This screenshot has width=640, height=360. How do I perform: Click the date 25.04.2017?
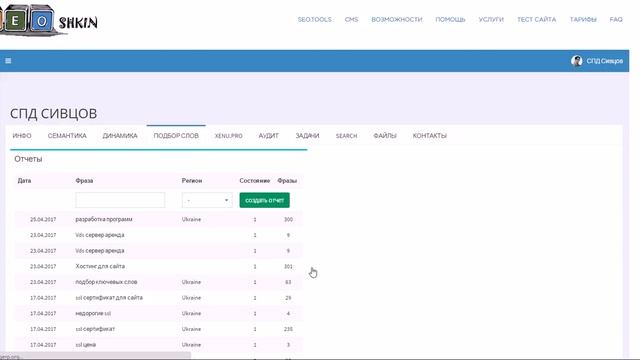[43, 219]
